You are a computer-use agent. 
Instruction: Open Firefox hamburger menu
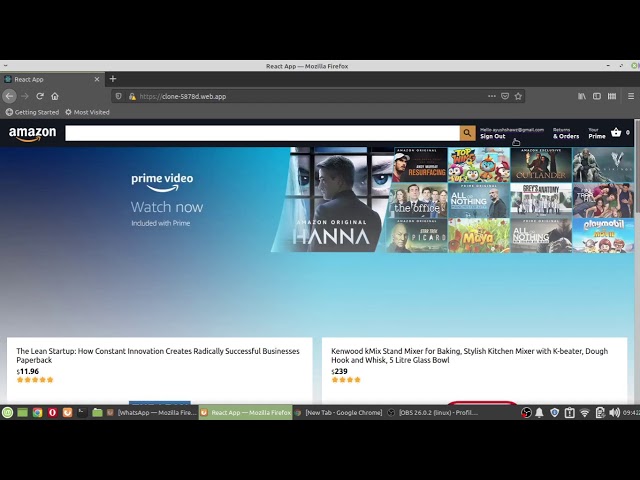point(631,96)
